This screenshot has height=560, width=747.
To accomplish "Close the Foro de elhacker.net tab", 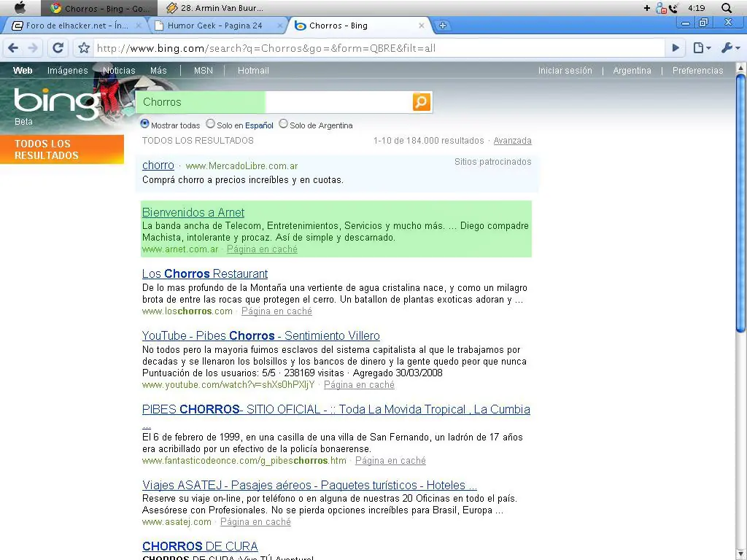I will click(139, 26).
